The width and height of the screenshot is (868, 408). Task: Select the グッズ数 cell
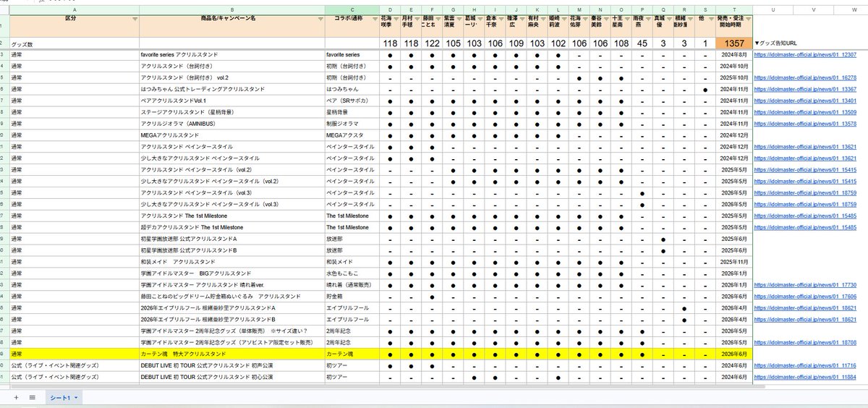pos(75,44)
